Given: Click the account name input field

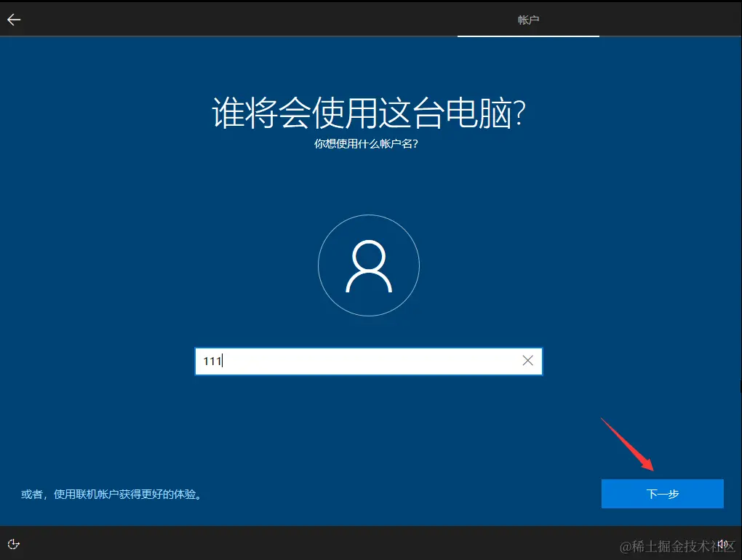Looking at the screenshot, I should [368, 361].
